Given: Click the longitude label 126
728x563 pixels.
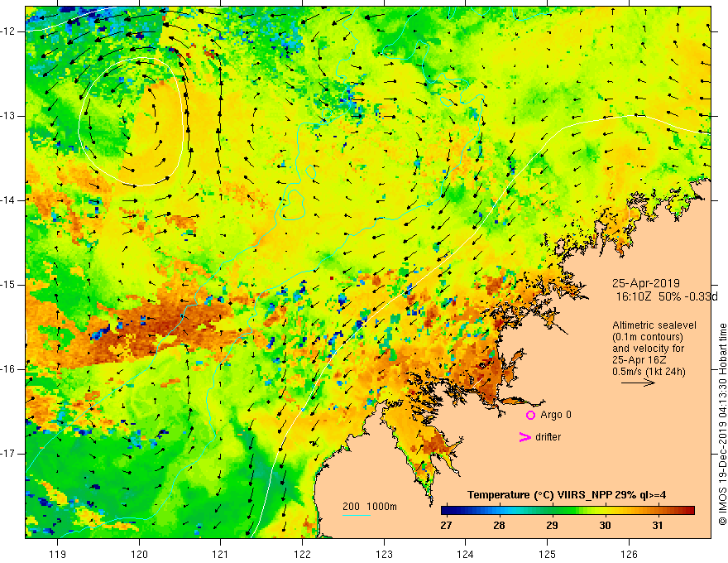Looking at the screenshot, I should pos(629,554).
